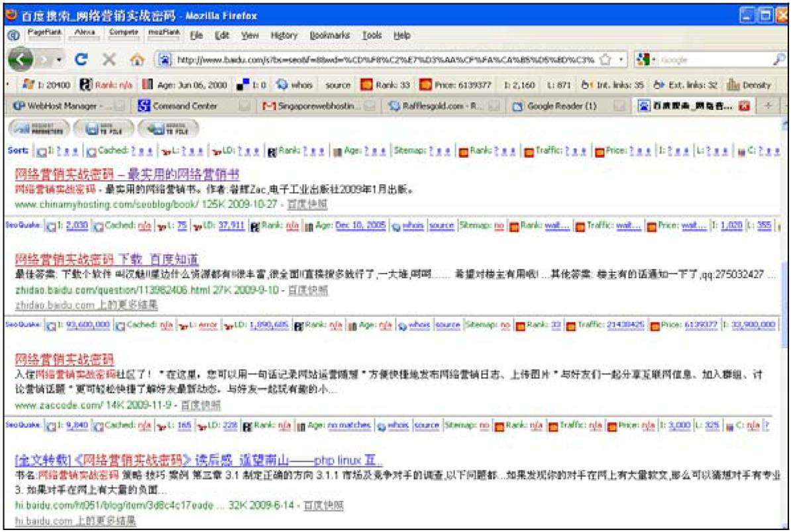The image size is (791, 532).
Task: Open the result link above the www.zaccode.com line
Action: 64,360
